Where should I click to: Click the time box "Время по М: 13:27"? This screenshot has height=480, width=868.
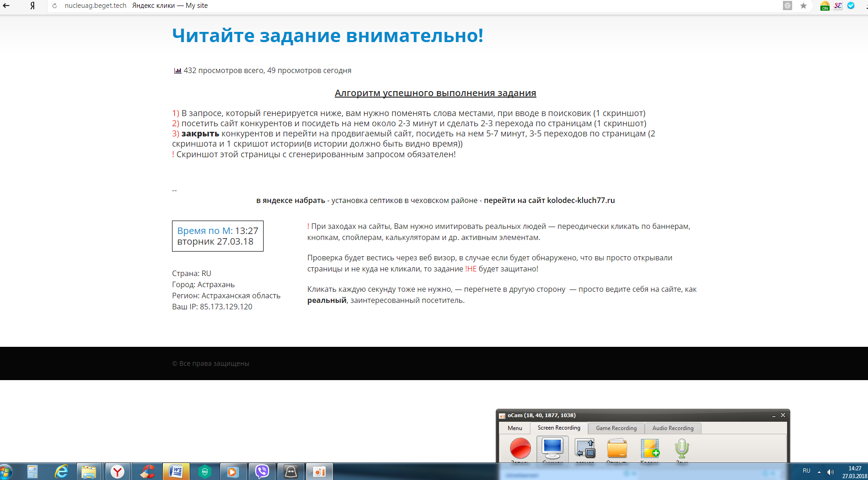pyautogui.click(x=218, y=236)
